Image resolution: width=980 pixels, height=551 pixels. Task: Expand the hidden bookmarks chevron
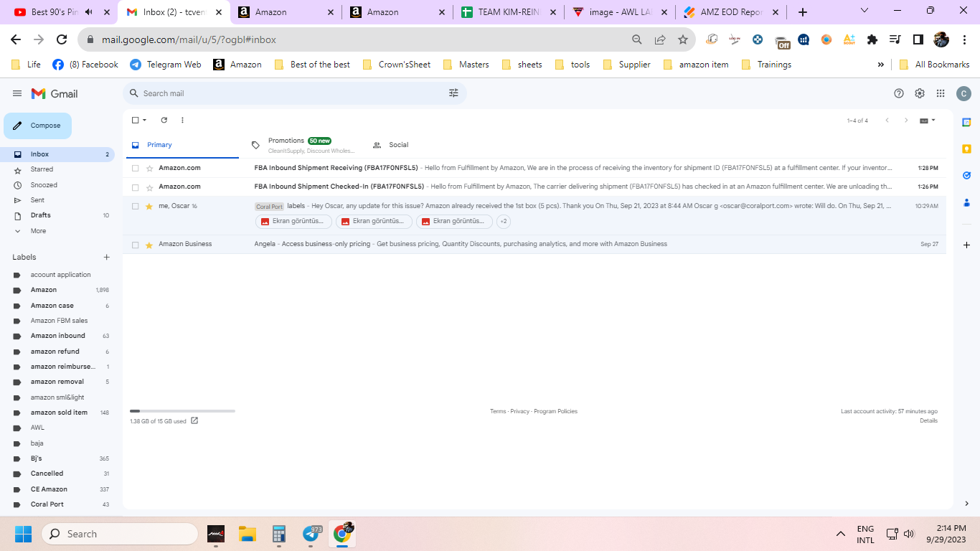[880, 65]
